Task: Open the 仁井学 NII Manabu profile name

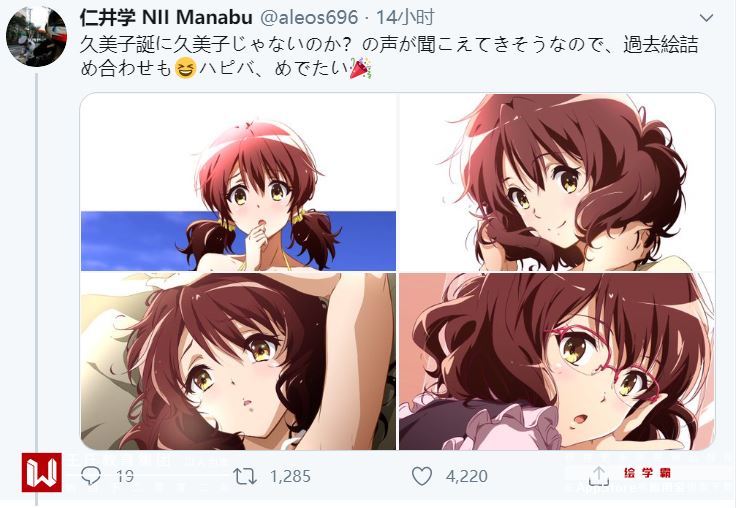Action: point(166,18)
